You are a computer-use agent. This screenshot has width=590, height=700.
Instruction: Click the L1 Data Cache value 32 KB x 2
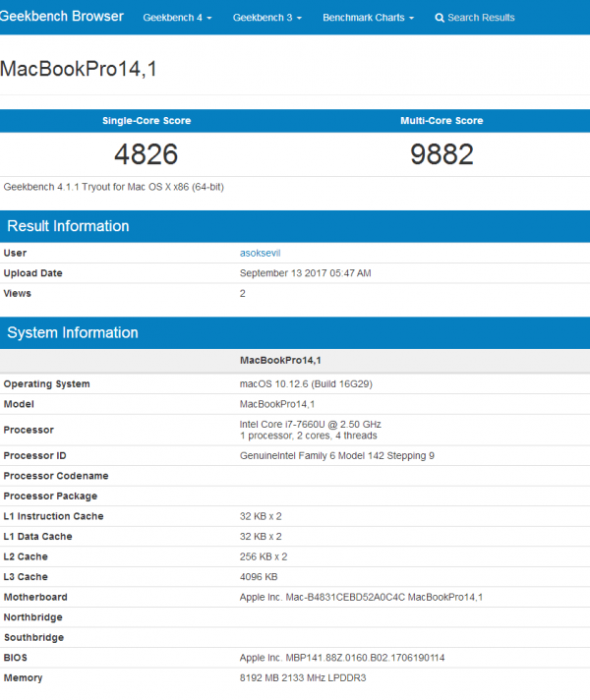(261, 537)
